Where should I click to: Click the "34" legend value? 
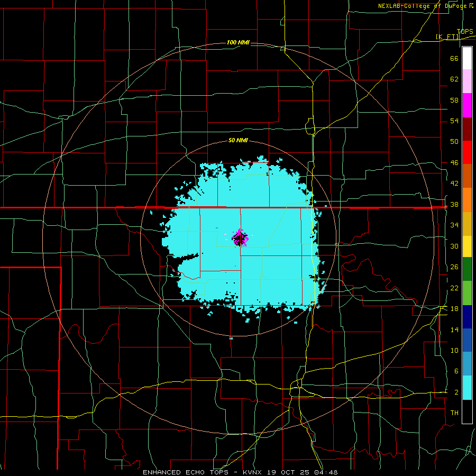pos(454,225)
